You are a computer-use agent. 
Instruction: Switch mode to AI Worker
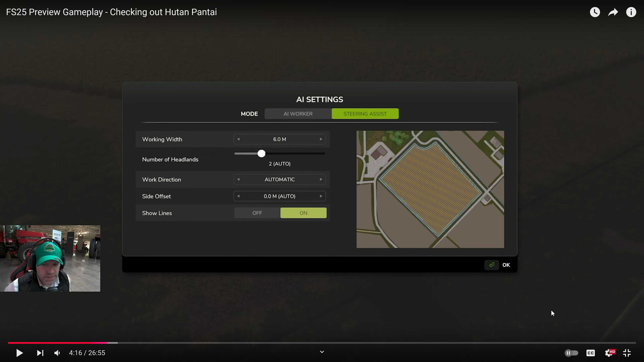click(x=298, y=114)
